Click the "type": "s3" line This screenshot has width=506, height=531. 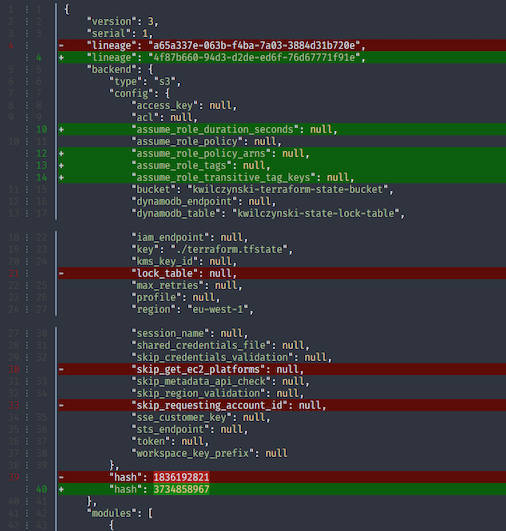[x=145, y=82]
